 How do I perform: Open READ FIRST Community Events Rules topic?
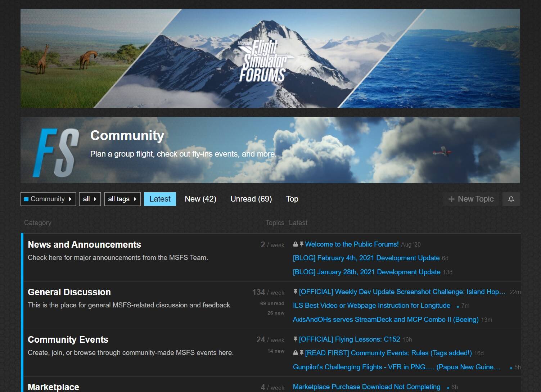click(x=388, y=353)
